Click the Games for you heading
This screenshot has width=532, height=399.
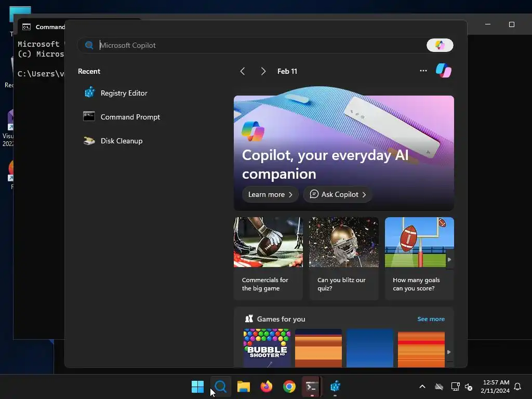click(x=281, y=319)
